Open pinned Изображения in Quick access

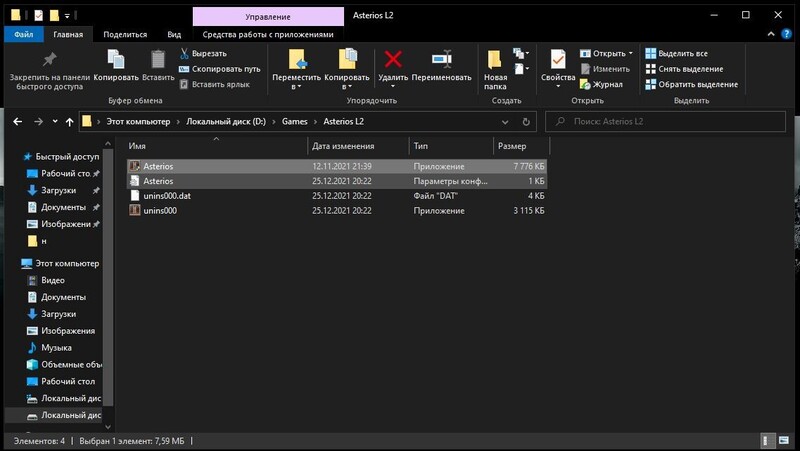click(63, 224)
